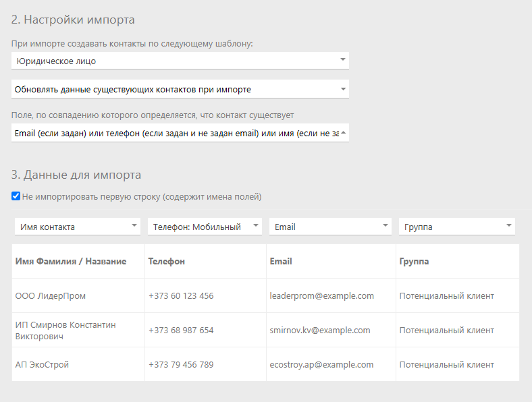
Task: Open the matching field dropdown starting 'Email (если задан)'
Action: [180, 133]
